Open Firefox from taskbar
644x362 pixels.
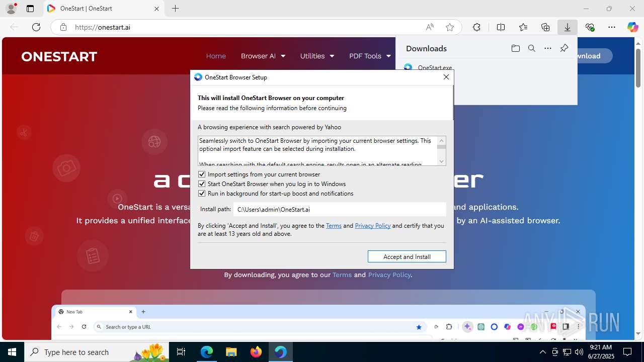click(256, 352)
